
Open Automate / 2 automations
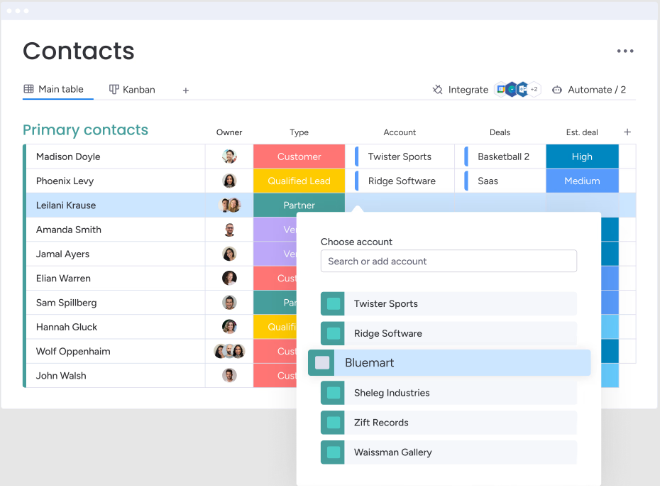pyautogui.click(x=589, y=90)
